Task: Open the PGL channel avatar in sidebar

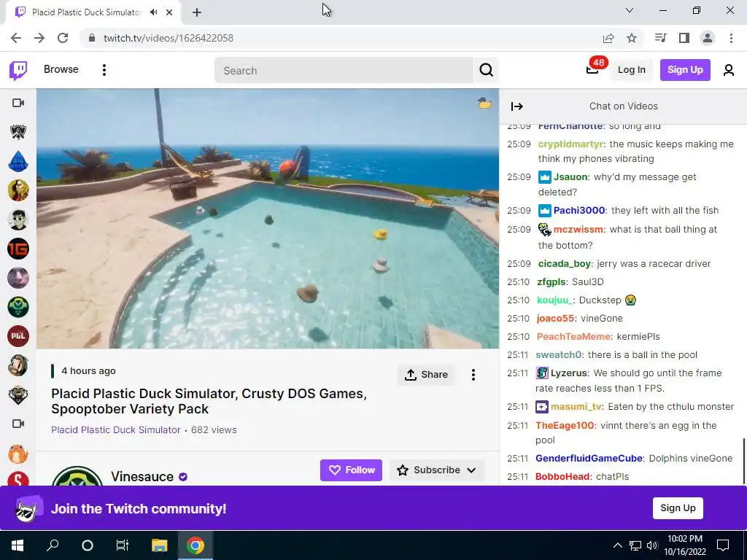Action: tap(18, 336)
